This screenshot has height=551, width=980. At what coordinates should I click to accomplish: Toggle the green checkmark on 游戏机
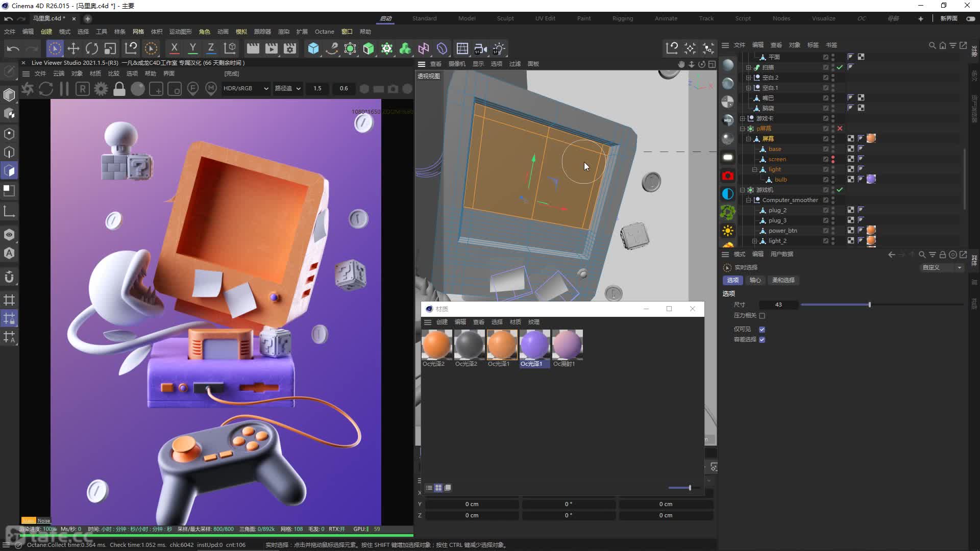point(840,190)
